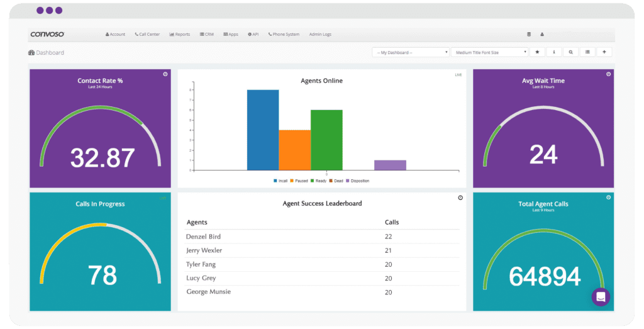Open the user profile icon in header

[x=542, y=35]
